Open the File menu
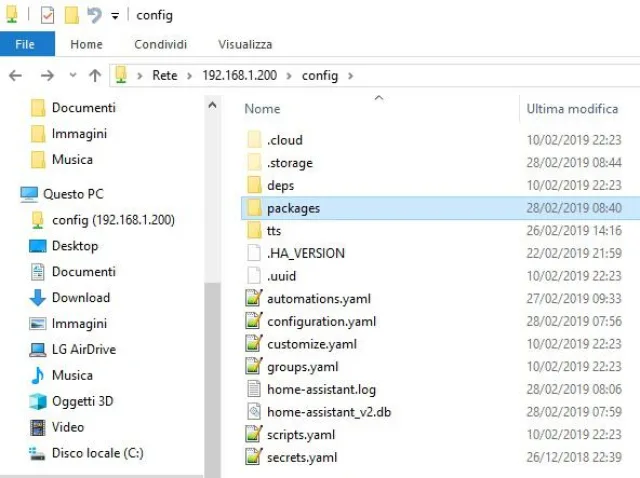This screenshot has width=640, height=478. (25, 44)
